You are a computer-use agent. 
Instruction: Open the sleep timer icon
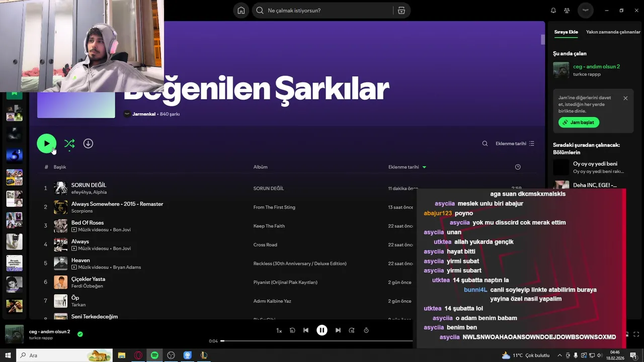(366, 330)
